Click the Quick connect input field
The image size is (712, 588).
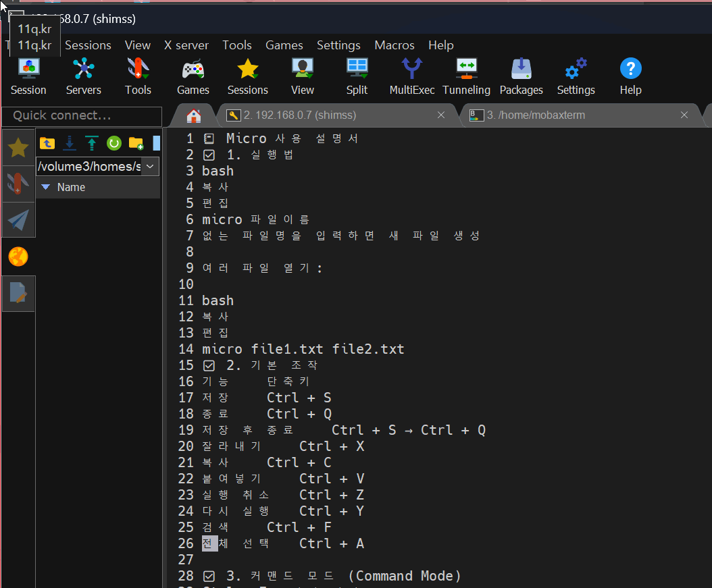coord(82,116)
